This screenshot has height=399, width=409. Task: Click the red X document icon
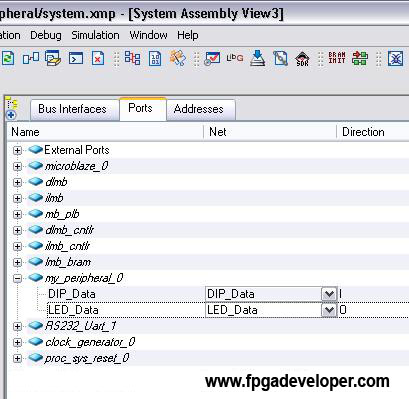tap(98, 58)
